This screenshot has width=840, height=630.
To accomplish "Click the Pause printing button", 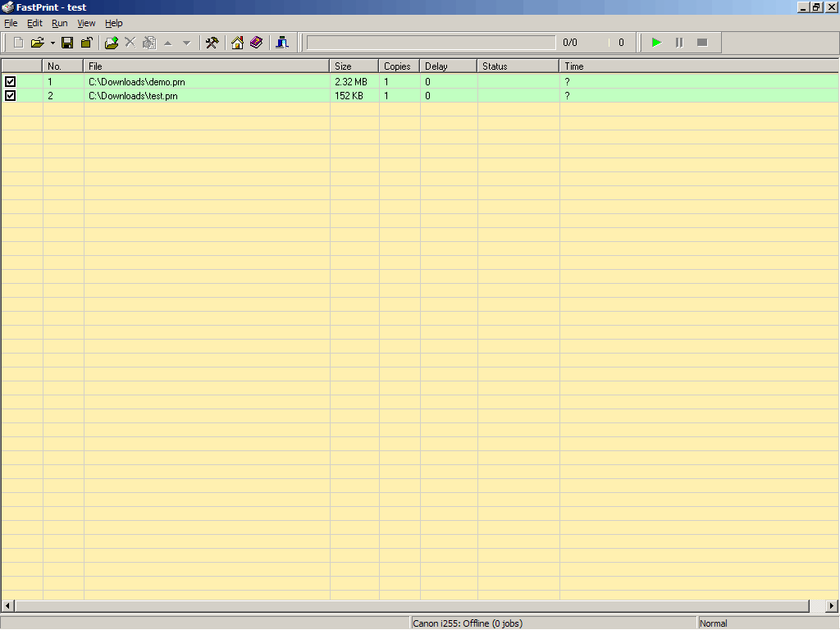I will [x=679, y=43].
